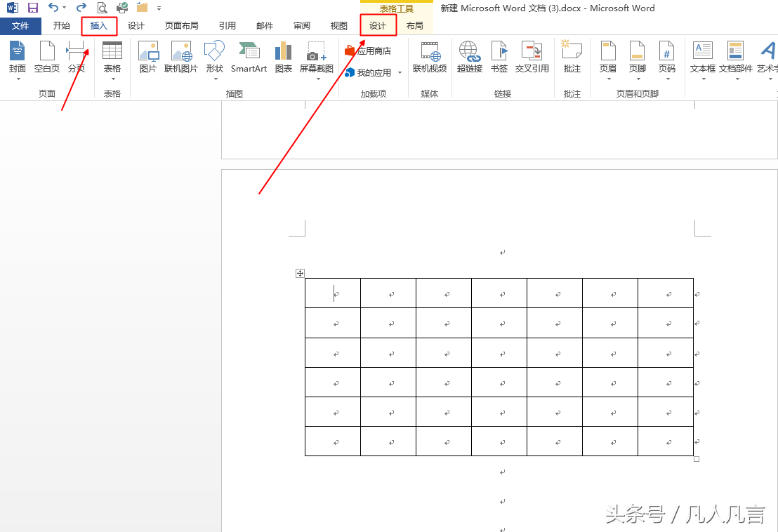Expand the Page Number (页码) dropdown arrow
The height and width of the screenshot is (532, 778).
coord(668,79)
